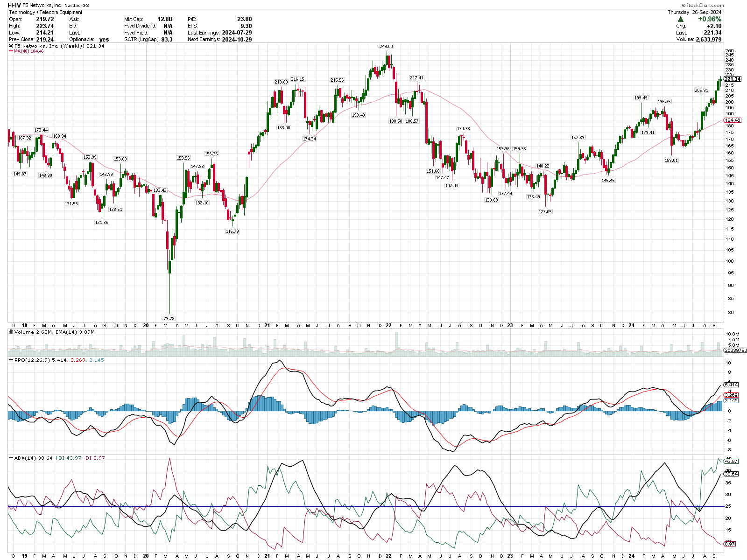
Task: Click the SCTR (LrgCap) value 83.3
Action: pos(167,40)
